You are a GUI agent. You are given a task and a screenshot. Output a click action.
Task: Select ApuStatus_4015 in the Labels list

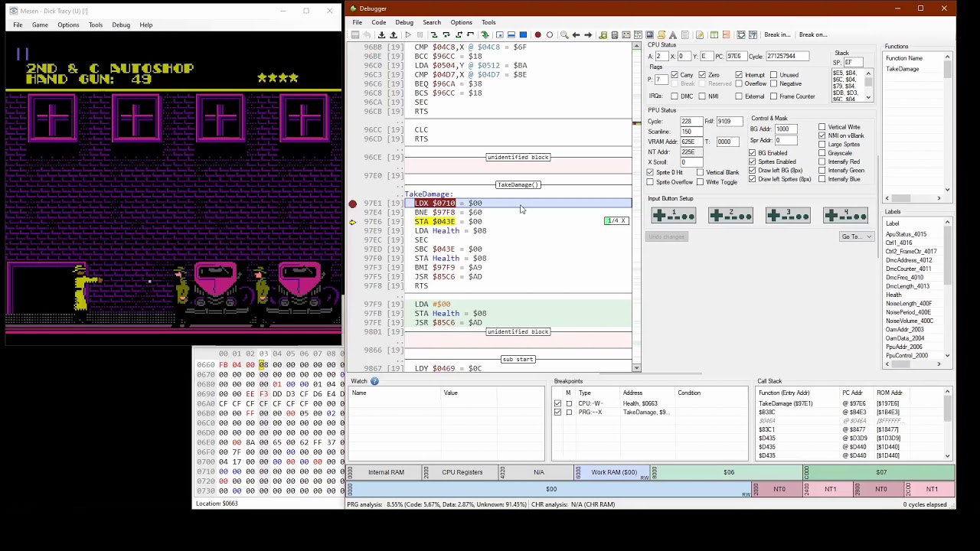coord(906,234)
